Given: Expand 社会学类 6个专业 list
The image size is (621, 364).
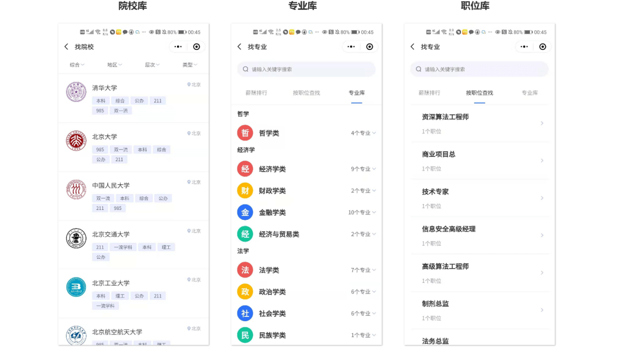Looking at the screenshot, I should tap(363, 314).
